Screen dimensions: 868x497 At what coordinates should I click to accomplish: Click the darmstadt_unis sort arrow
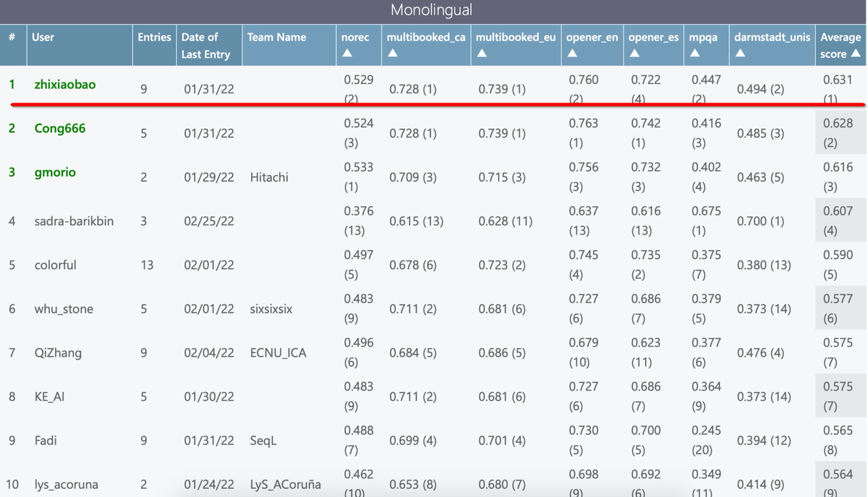click(740, 54)
